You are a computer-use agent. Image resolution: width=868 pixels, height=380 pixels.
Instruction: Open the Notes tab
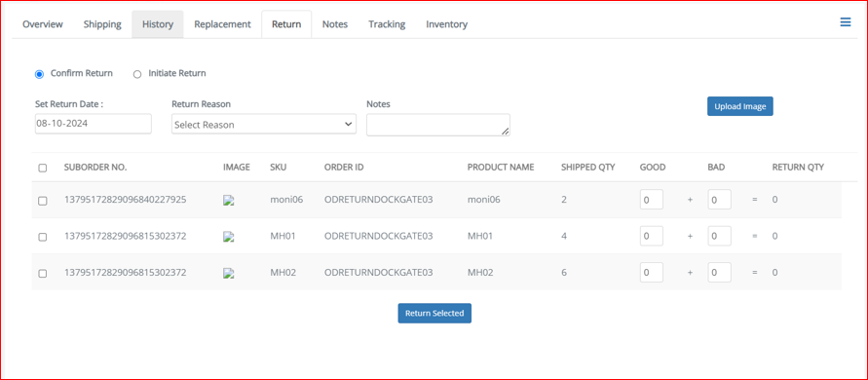(335, 24)
